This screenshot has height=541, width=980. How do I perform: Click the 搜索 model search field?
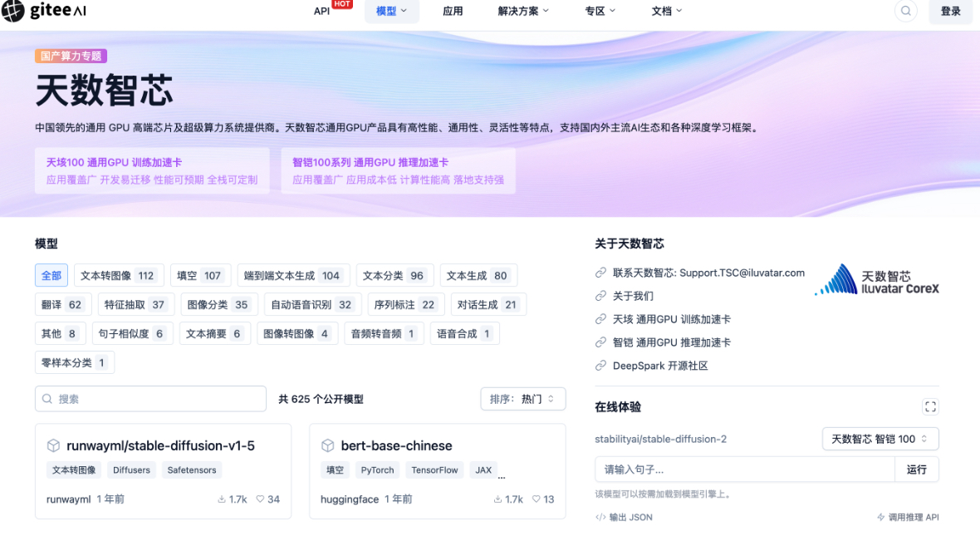pyautogui.click(x=150, y=399)
